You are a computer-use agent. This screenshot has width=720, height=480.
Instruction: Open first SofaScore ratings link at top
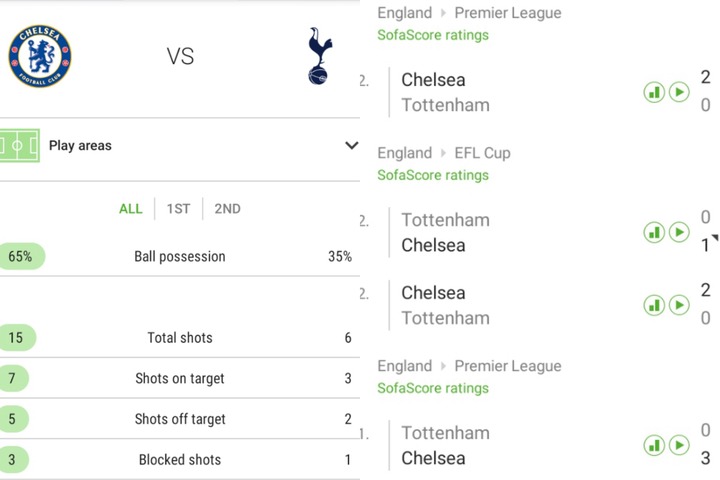(x=433, y=35)
